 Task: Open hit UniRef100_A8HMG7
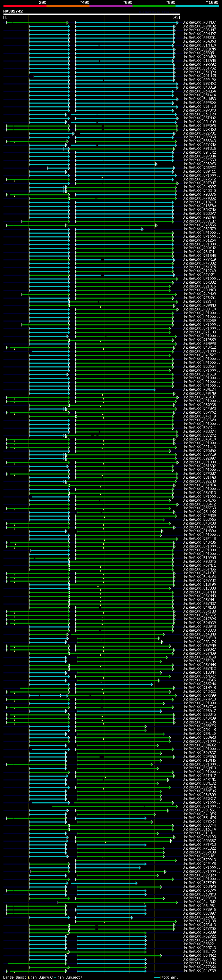point(199,23)
